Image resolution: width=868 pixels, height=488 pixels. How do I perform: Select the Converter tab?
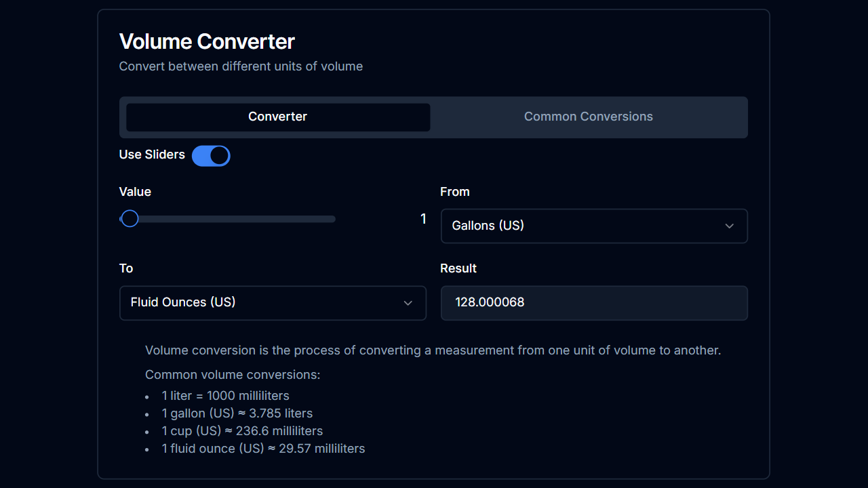277,117
